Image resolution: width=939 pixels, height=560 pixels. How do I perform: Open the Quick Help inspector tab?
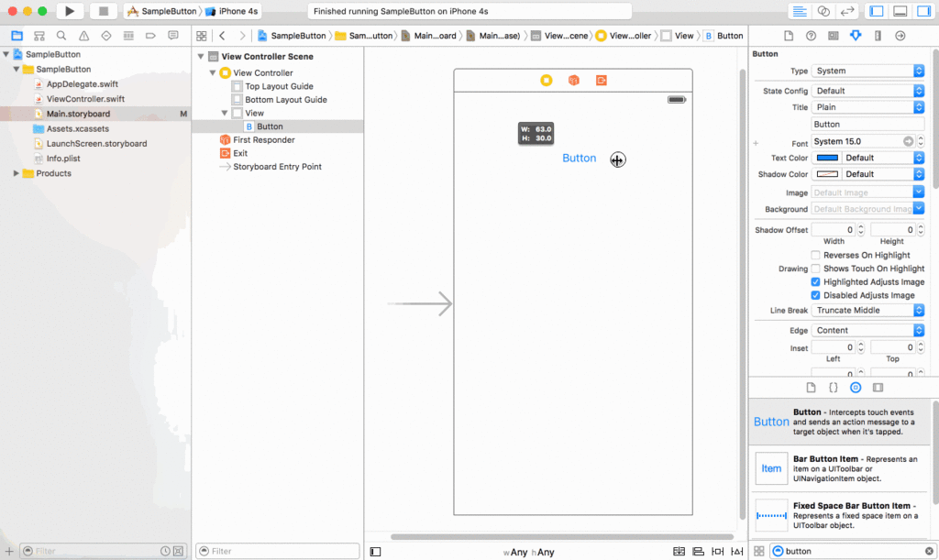(x=811, y=36)
